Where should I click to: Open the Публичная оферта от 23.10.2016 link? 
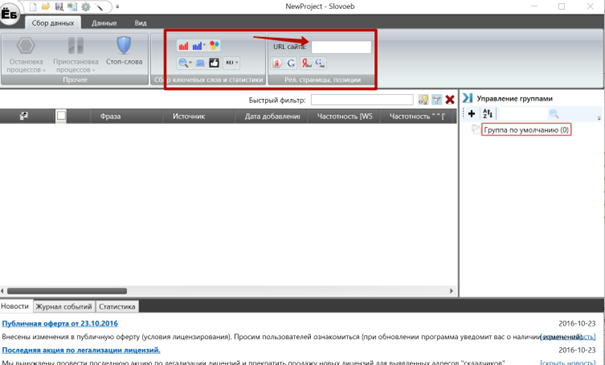click(x=60, y=323)
